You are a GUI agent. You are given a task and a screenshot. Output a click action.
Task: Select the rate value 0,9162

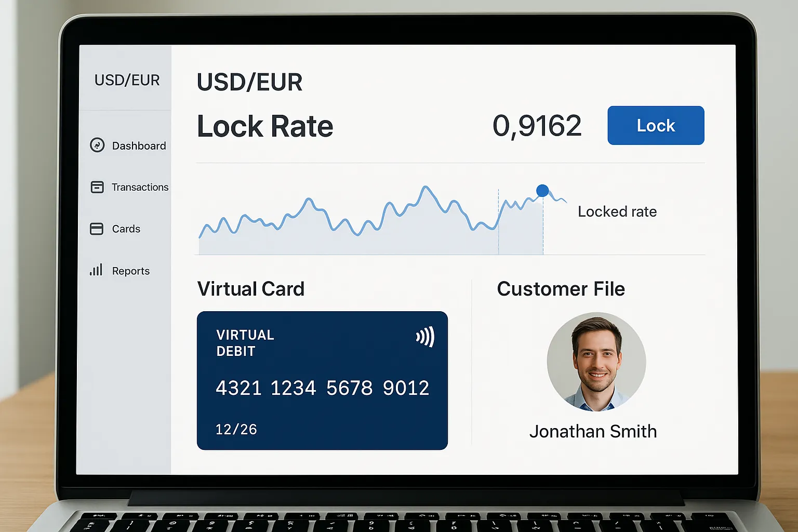537,125
